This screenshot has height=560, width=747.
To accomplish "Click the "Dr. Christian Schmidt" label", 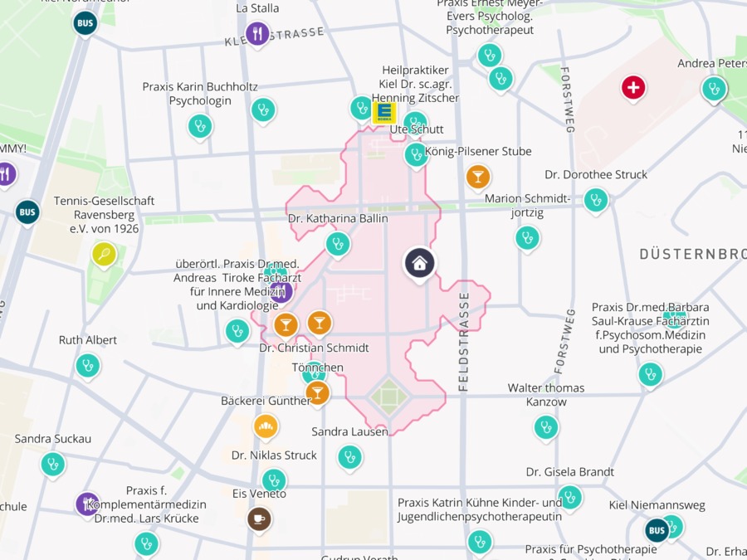I will click(x=314, y=348).
